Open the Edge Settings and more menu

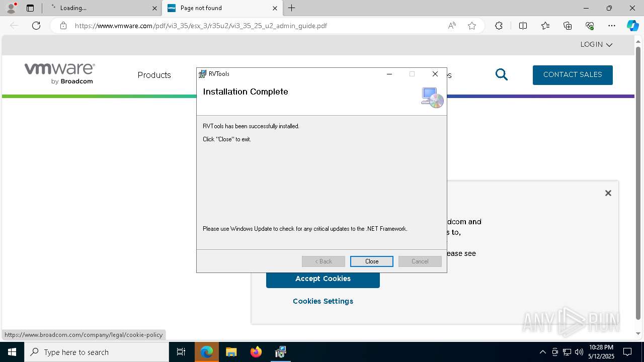coord(612,26)
